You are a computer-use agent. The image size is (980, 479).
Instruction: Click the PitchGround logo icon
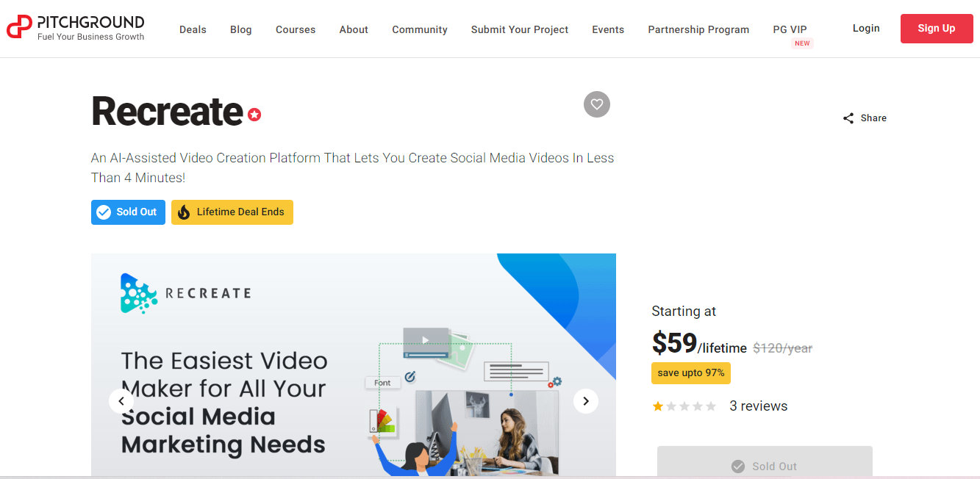(x=19, y=27)
